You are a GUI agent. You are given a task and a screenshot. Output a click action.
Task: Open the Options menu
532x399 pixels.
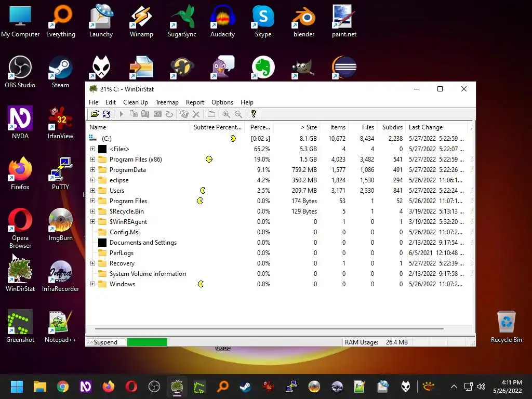[222, 102]
